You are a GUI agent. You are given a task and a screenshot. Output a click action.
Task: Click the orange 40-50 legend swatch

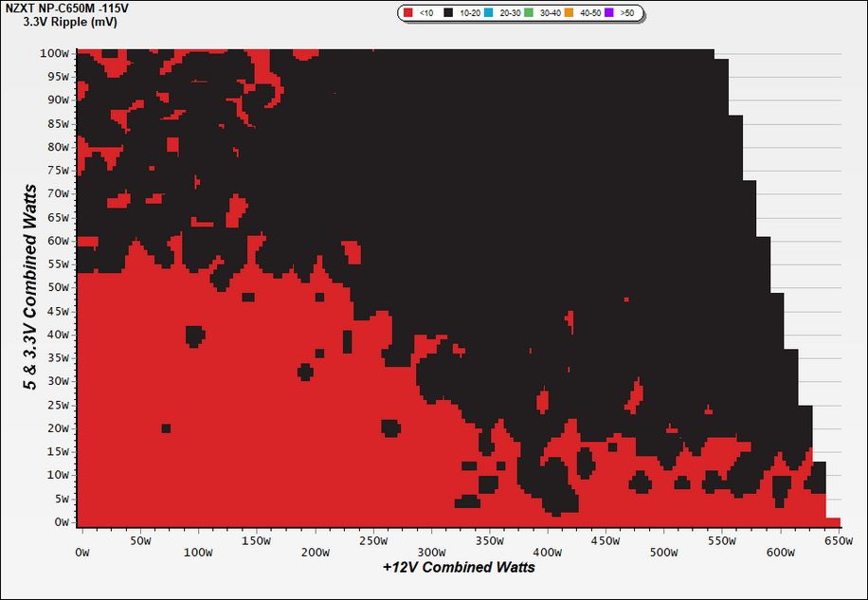pyautogui.click(x=569, y=12)
